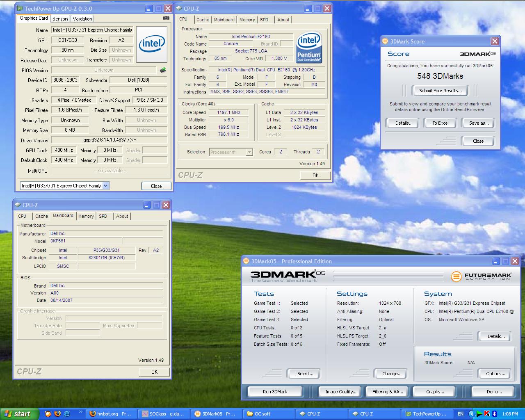Open Validation tab in GPU-Z
Screen dimensions: 525x420
click(82, 19)
